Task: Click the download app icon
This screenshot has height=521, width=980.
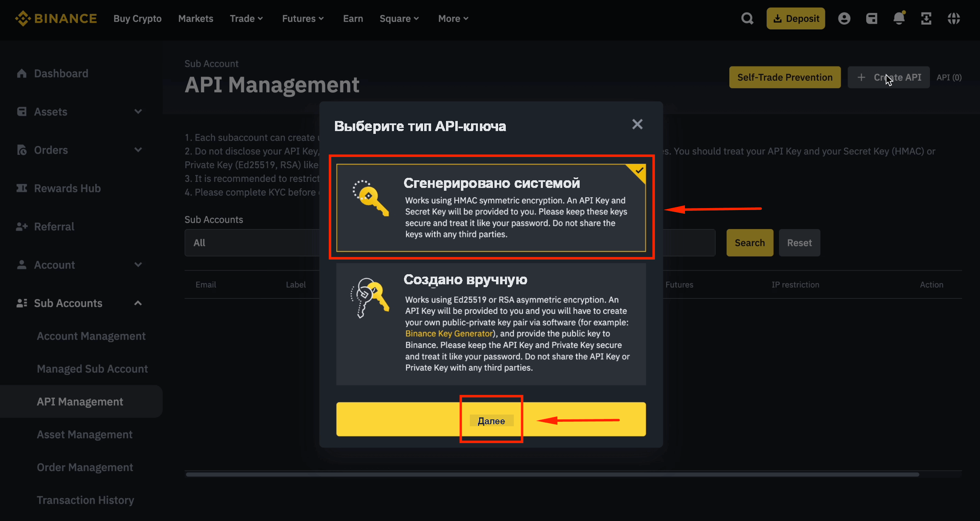Action: (926, 19)
